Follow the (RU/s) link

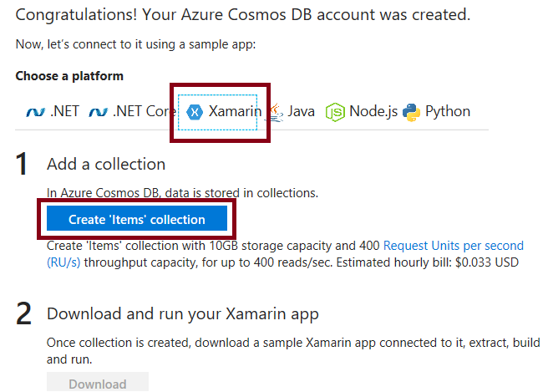click(64, 262)
